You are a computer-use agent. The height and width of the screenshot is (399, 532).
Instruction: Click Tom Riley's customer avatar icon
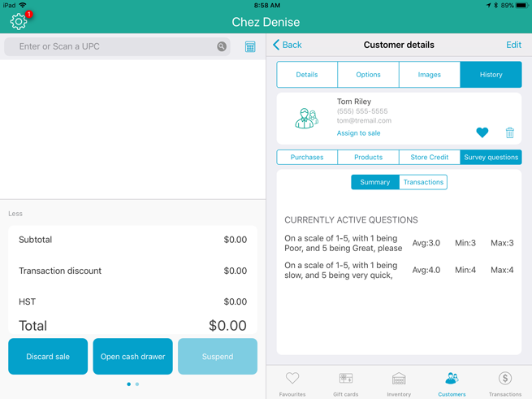point(307,119)
